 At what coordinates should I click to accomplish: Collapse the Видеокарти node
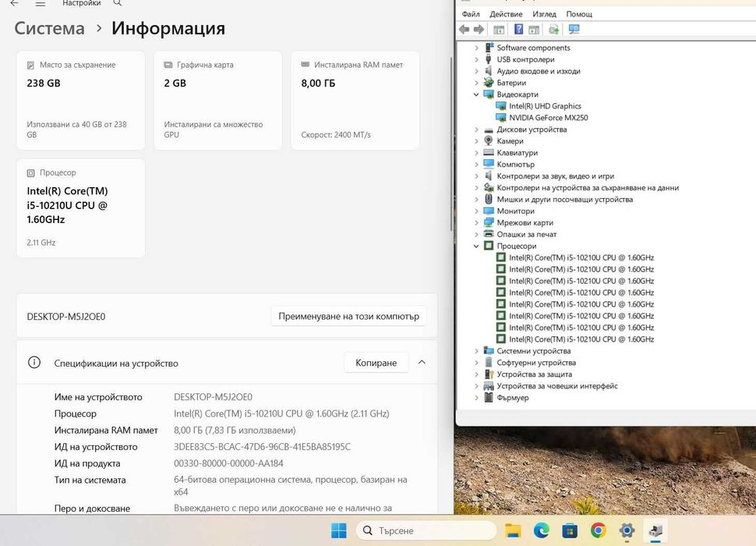coord(476,94)
